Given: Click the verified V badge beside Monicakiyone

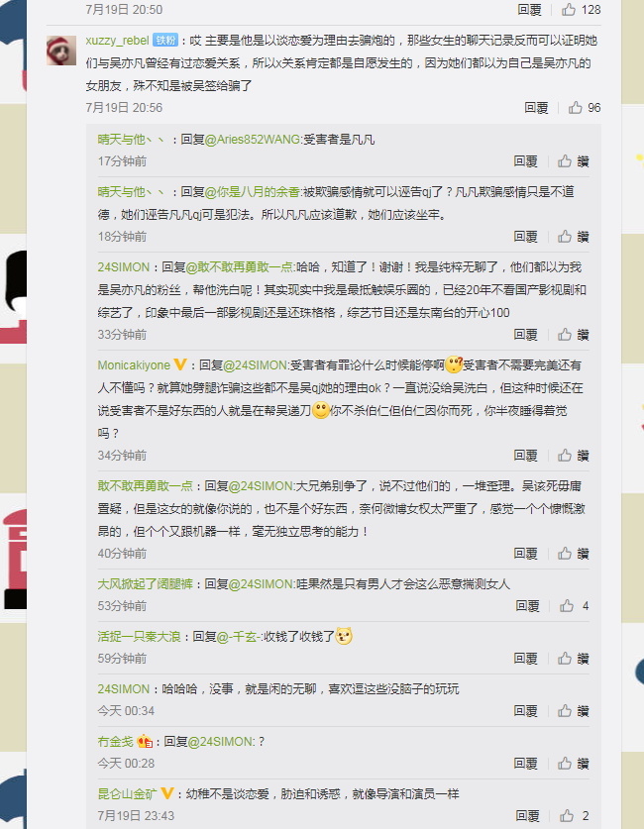Looking at the screenshot, I should [x=180, y=364].
